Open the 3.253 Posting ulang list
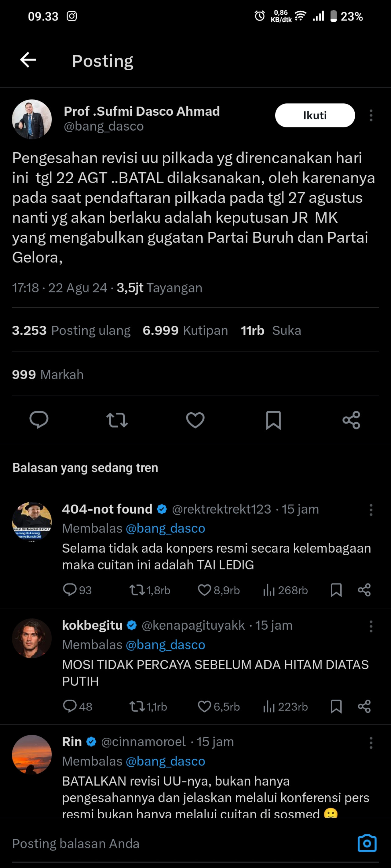Image resolution: width=391 pixels, height=868 pixels. pyautogui.click(x=71, y=331)
